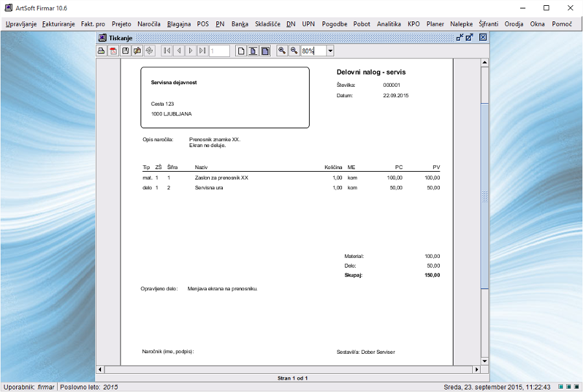Image resolution: width=583 pixels, height=392 pixels.
Task: Maximize the Tiskanje preview window
Action: (469, 38)
